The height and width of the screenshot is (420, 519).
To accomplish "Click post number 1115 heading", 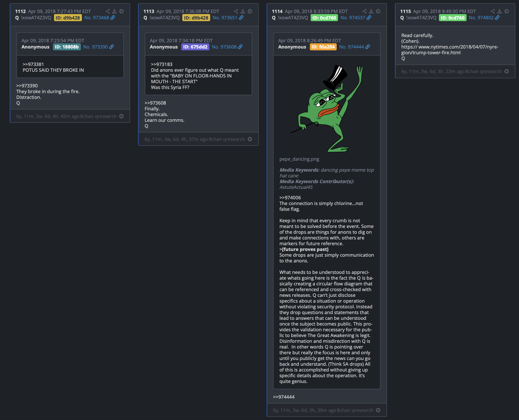I will pyautogui.click(x=406, y=11).
